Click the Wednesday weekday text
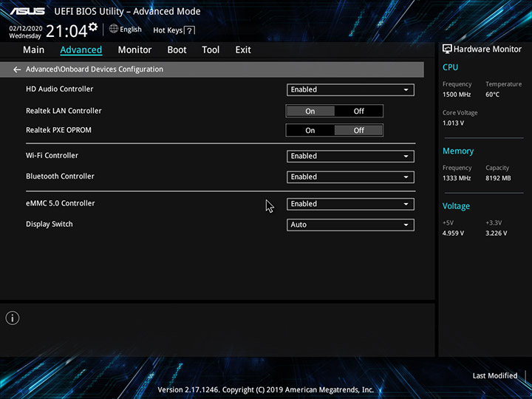 pyautogui.click(x=25, y=35)
